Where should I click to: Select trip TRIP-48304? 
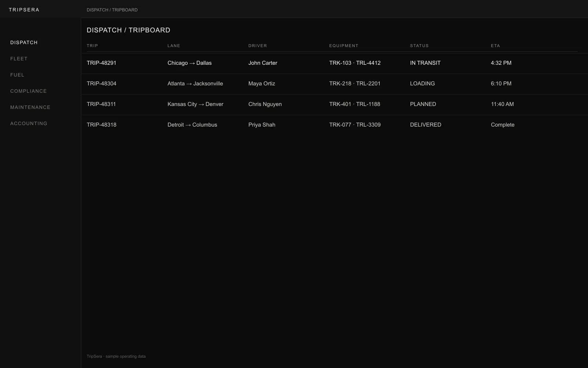pos(101,84)
